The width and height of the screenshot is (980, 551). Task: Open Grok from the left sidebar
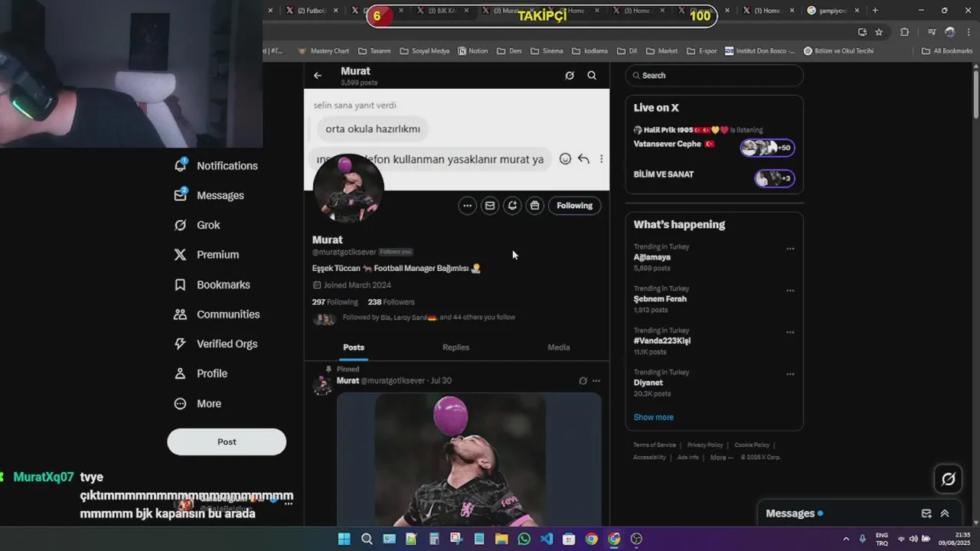click(x=198, y=225)
